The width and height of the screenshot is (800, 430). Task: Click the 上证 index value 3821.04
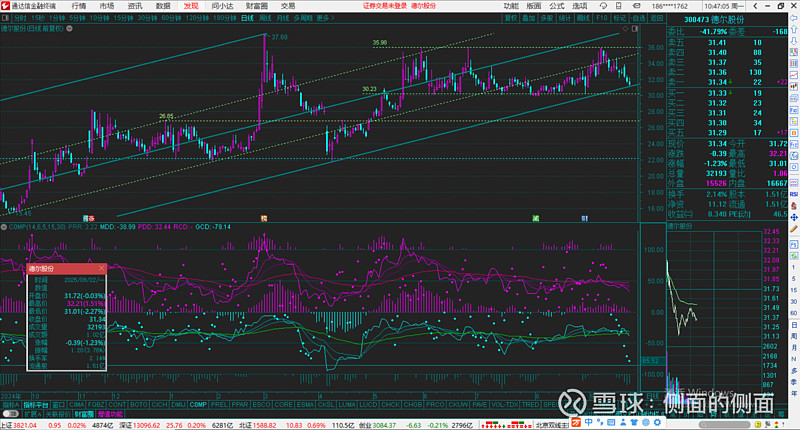click(x=23, y=425)
